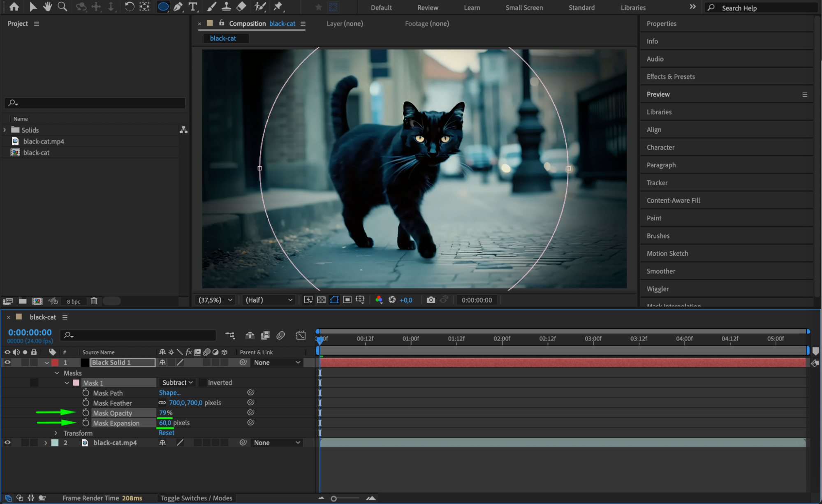
Task: Click the Reset transform link
Action: (166, 432)
